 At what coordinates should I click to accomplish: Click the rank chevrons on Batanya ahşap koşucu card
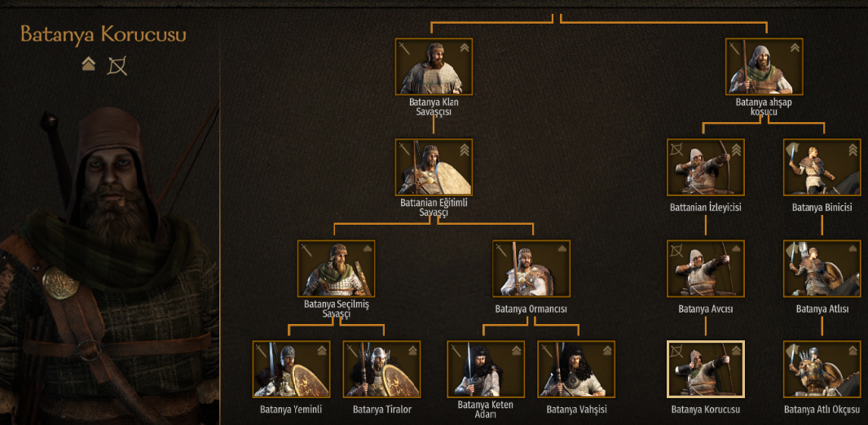(795, 47)
